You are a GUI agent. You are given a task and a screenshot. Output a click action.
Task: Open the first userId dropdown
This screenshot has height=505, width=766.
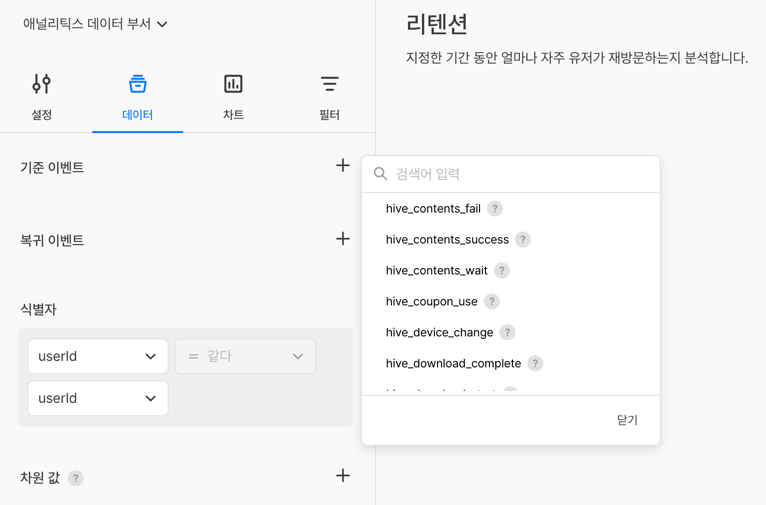click(97, 356)
